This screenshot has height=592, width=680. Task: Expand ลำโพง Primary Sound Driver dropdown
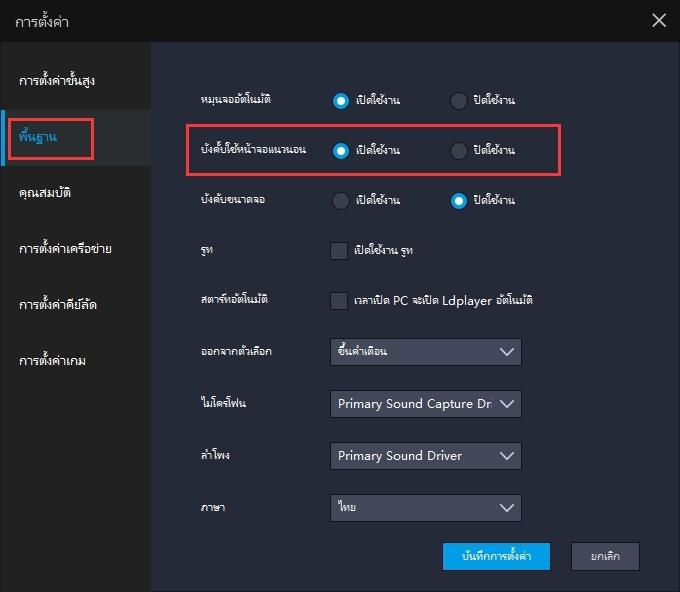(425, 456)
